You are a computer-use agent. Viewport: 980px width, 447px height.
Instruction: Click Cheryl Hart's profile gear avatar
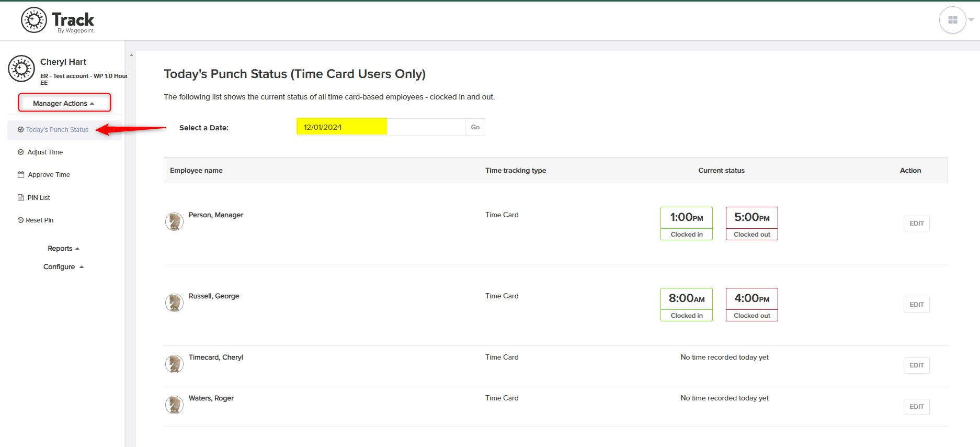pyautogui.click(x=21, y=69)
